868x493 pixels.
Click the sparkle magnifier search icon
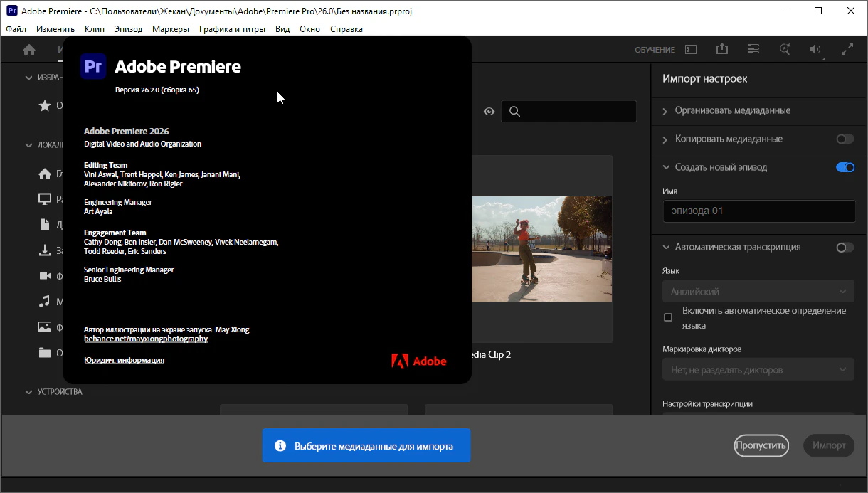pos(785,50)
